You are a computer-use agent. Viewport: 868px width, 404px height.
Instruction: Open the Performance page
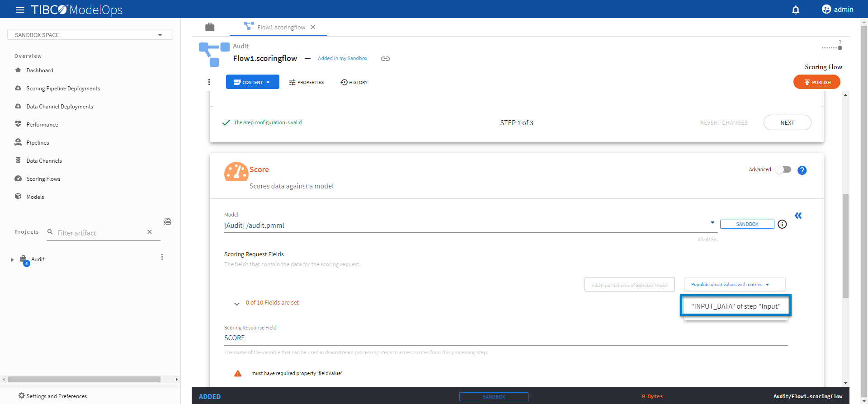[42, 125]
